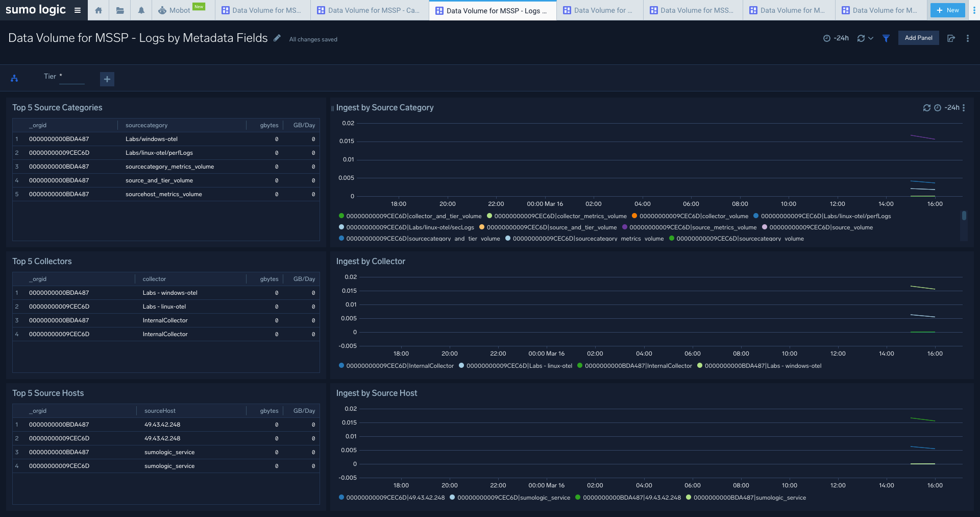Click the New tab button
This screenshot has height=517, width=980.
(947, 10)
